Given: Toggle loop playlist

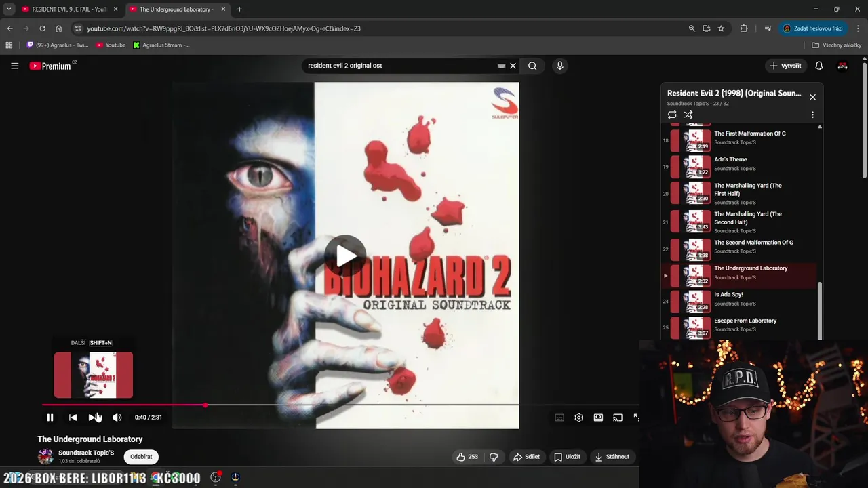Looking at the screenshot, I should click(672, 115).
